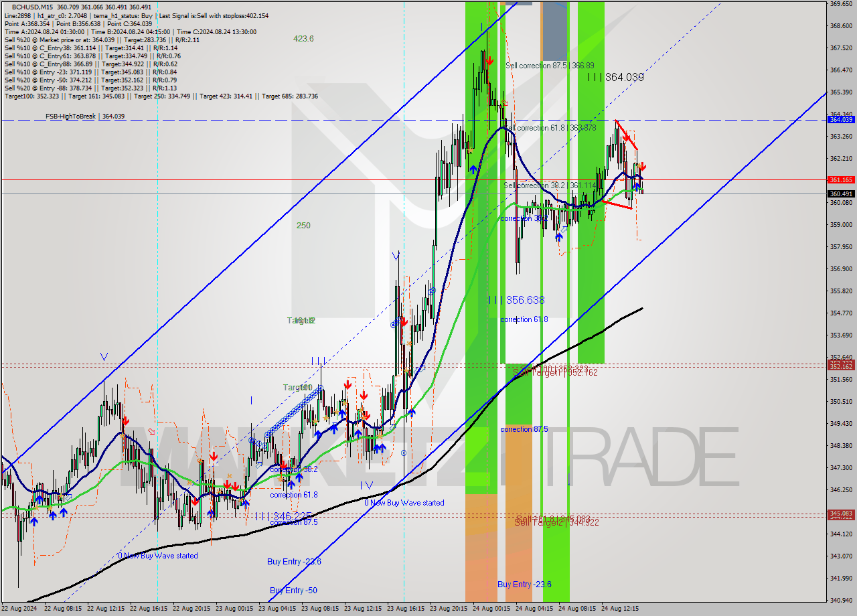Click the '24 Aug 12:15' time axis label
This screenshot has height=616, width=857.
pyautogui.click(x=621, y=609)
